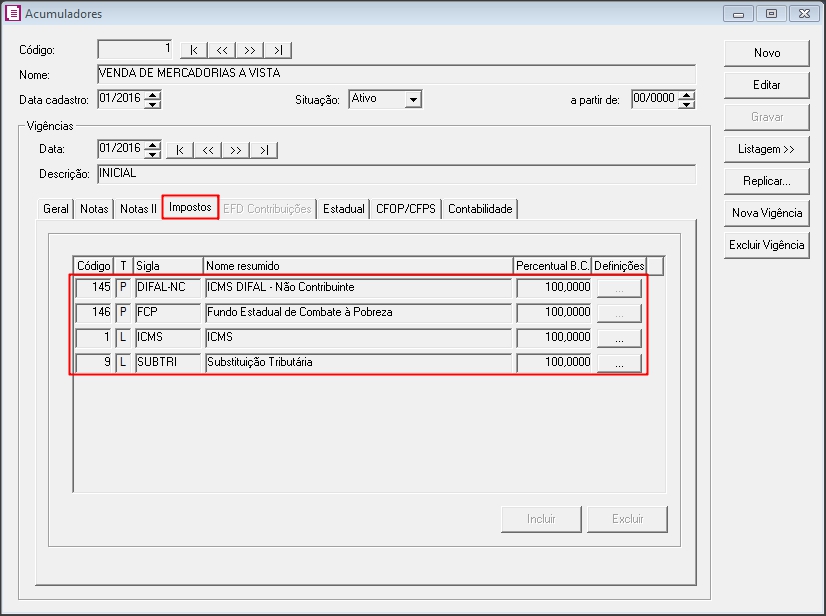
Task: Open the CFOP/CFPS tab
Action: tap(406, 209)
